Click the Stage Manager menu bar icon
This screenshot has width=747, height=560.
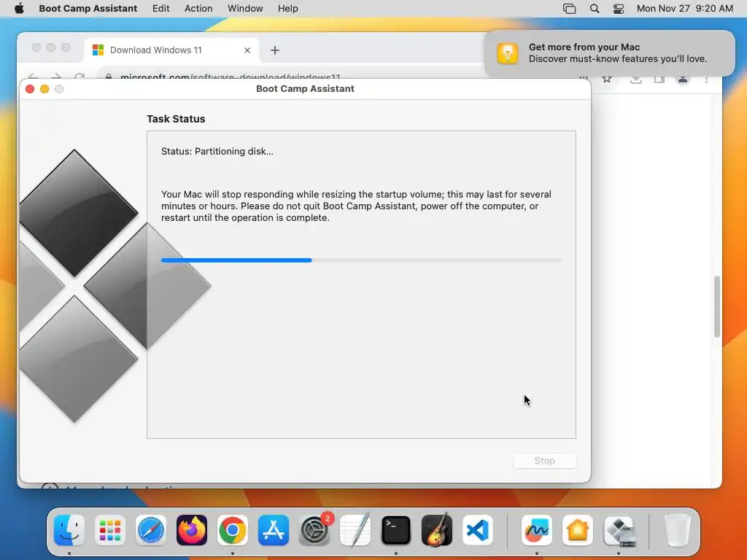(x=569, y=9)
